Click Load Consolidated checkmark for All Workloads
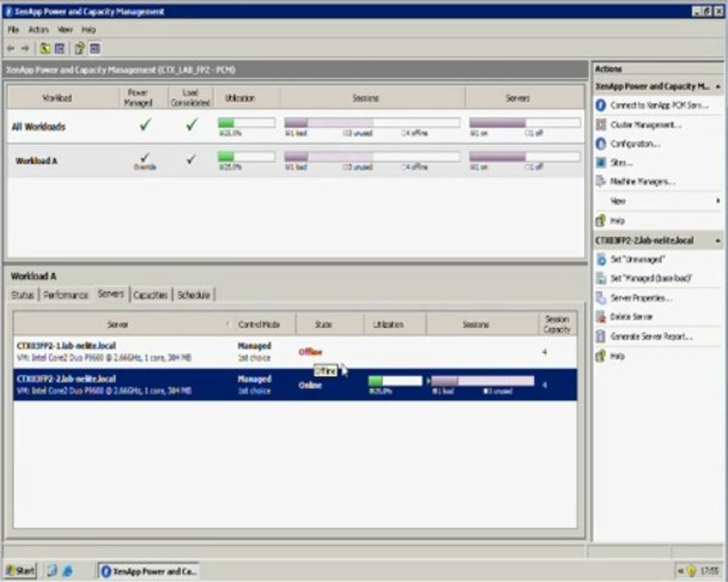The height and width of the screenshot is (582, 728). [x=191, y=124]
